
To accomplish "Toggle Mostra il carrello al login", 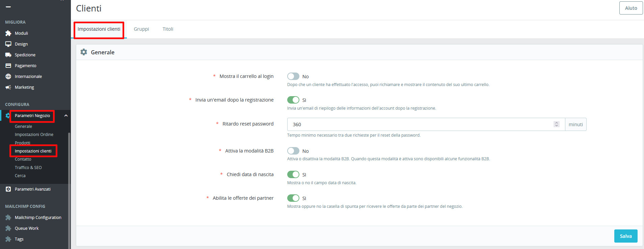I will (293, 76).
